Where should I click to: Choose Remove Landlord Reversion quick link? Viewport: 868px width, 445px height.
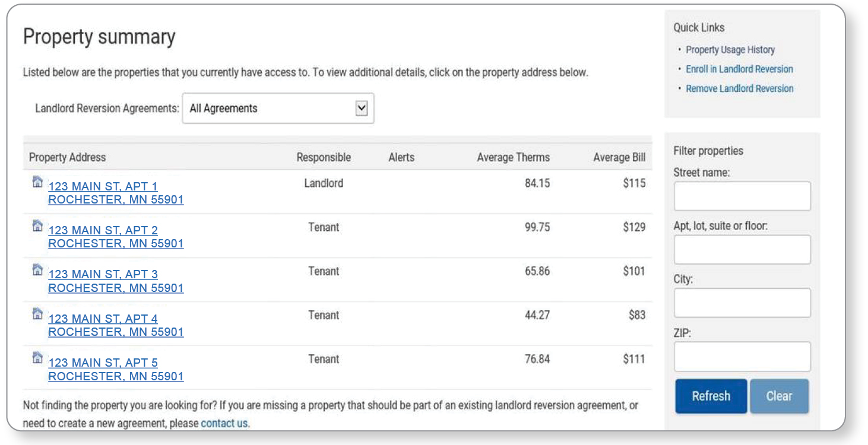coord(739,89)
